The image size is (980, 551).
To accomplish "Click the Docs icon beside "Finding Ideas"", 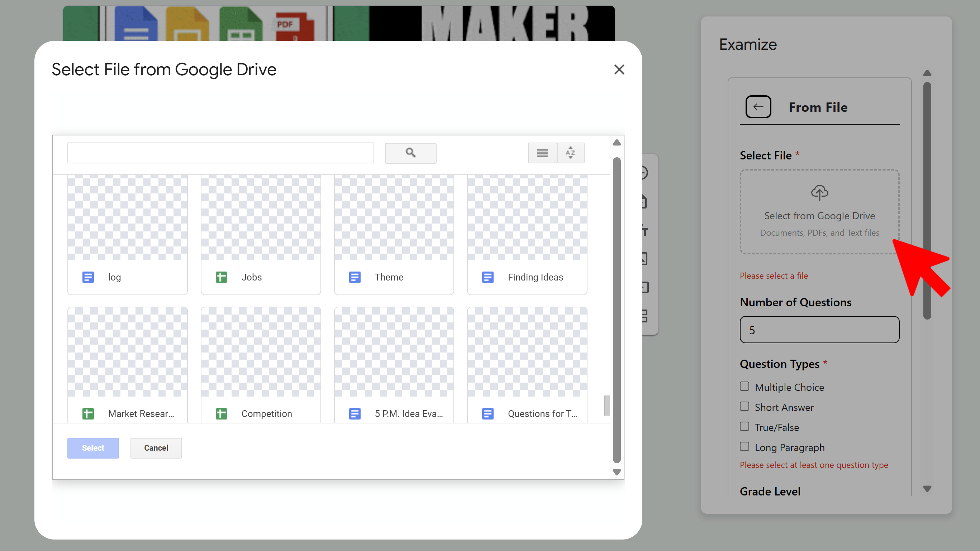I will (487, 277).
